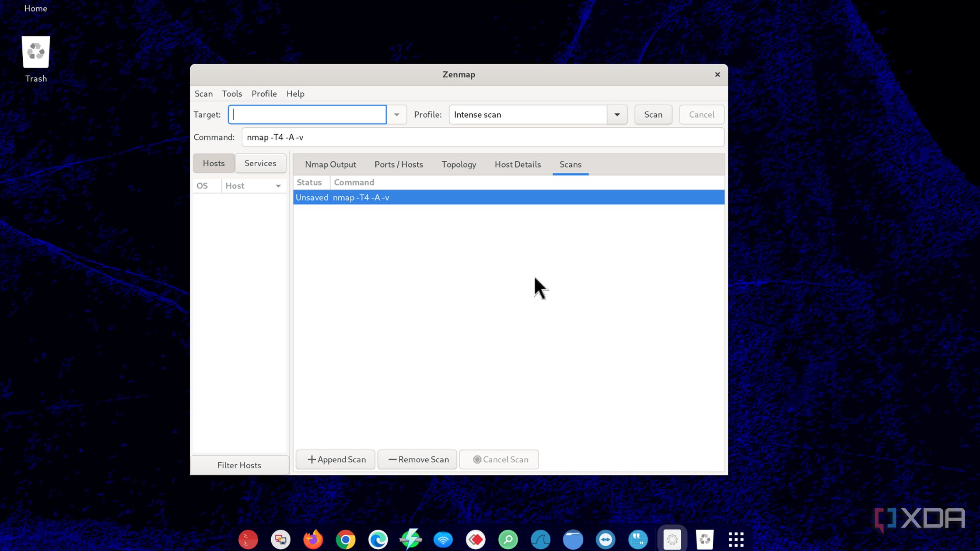Launch AnyDesk red diamond dock icon

pos(476,539)
